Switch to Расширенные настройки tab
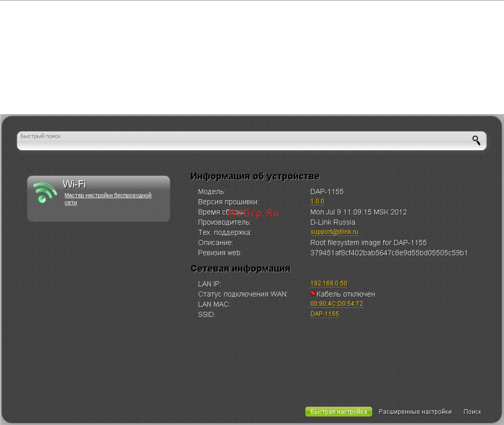Image resolution: width=504 pixels, height=425 pixels. click(x=415, y=412)
